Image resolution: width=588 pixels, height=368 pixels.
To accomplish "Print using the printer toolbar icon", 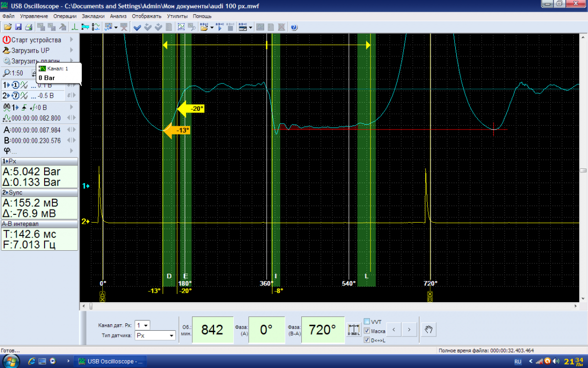I will pos(28,27).
